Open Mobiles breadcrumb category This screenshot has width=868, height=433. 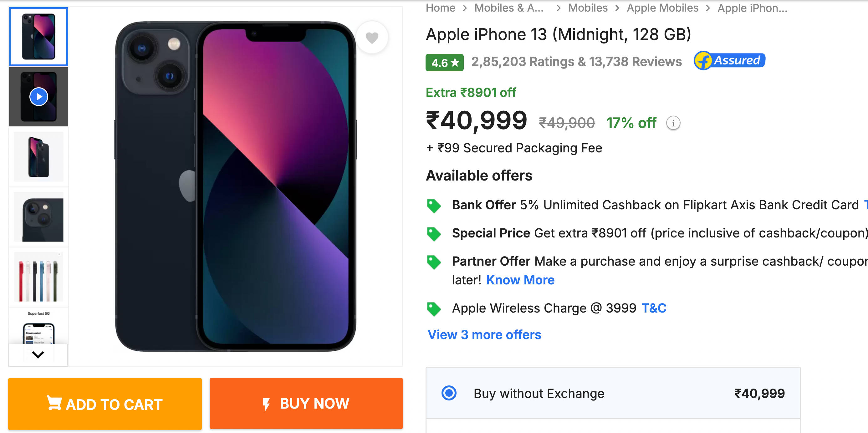click(x=588, y=8)
